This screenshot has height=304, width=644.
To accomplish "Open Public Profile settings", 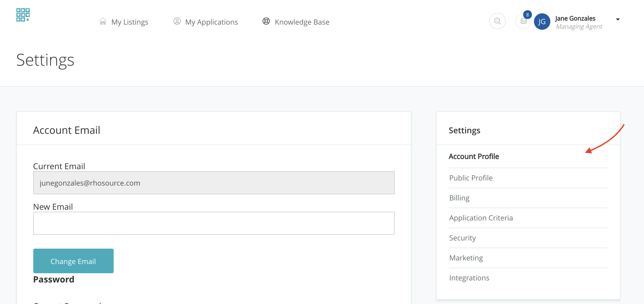I will (x=471, y=178).
